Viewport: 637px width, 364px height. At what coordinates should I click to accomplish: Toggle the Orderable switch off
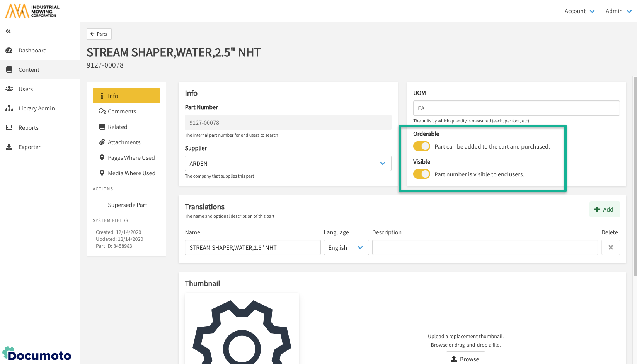pyautogui.click(x=421, y=146)
